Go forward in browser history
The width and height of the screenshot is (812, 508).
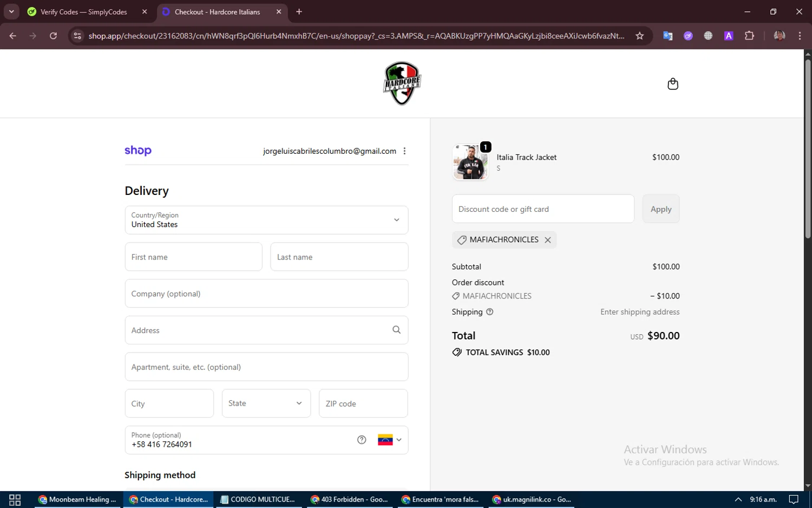[33, 36]
